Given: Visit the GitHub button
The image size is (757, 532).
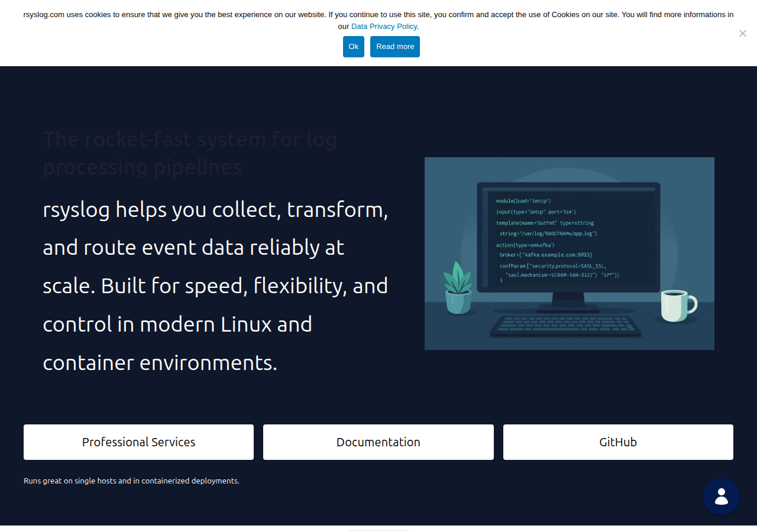Looking at the screenshot, I should [x=618, y=442].
